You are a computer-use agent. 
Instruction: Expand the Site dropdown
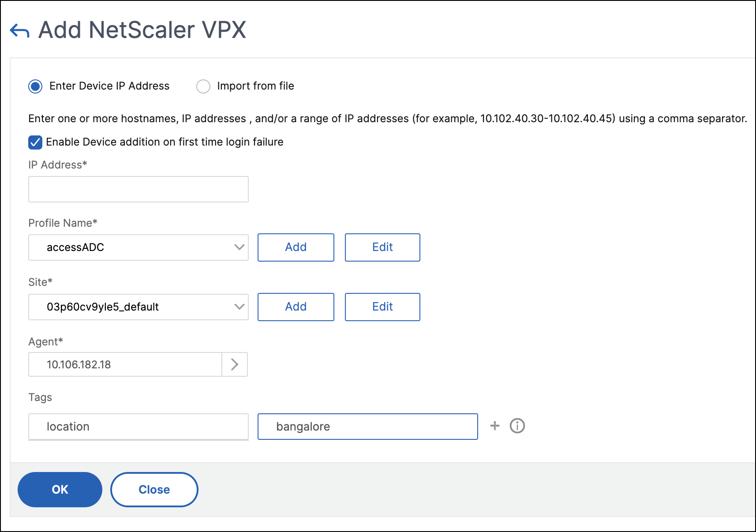pyautogui.click(x=138, y=307)
